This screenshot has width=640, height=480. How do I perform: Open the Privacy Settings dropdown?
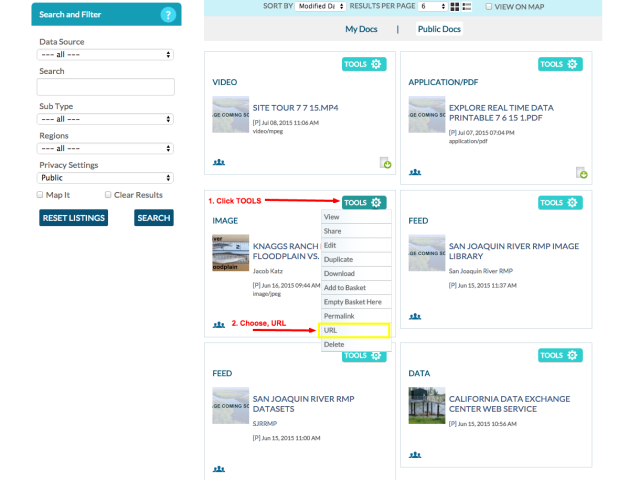[105, 178]
